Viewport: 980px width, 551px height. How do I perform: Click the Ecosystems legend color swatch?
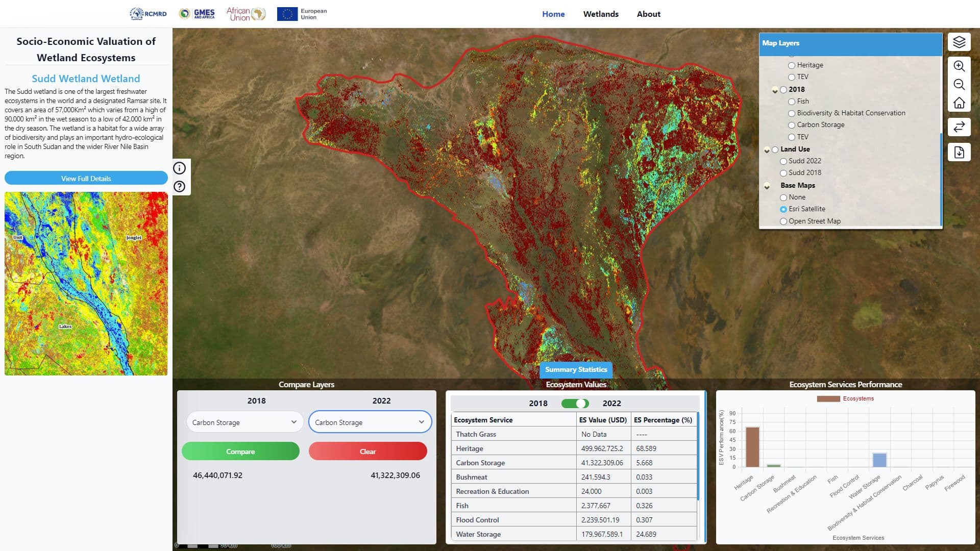click(x=828, y=399)
